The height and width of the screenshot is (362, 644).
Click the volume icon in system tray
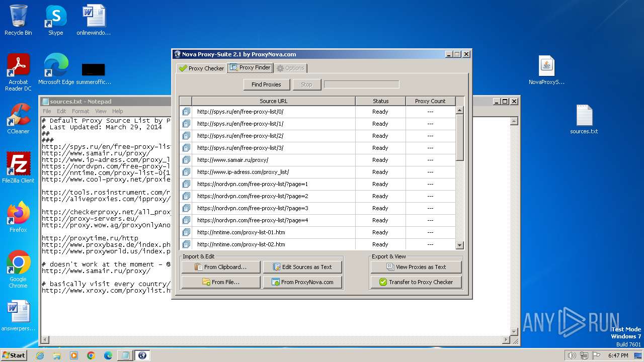click(x=572, y=355)
